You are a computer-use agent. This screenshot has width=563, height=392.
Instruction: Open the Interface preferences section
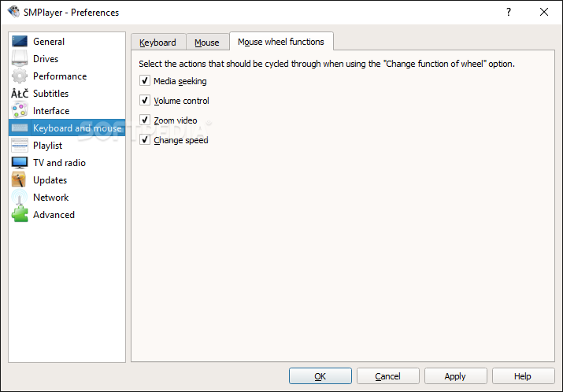coord(67,110)
